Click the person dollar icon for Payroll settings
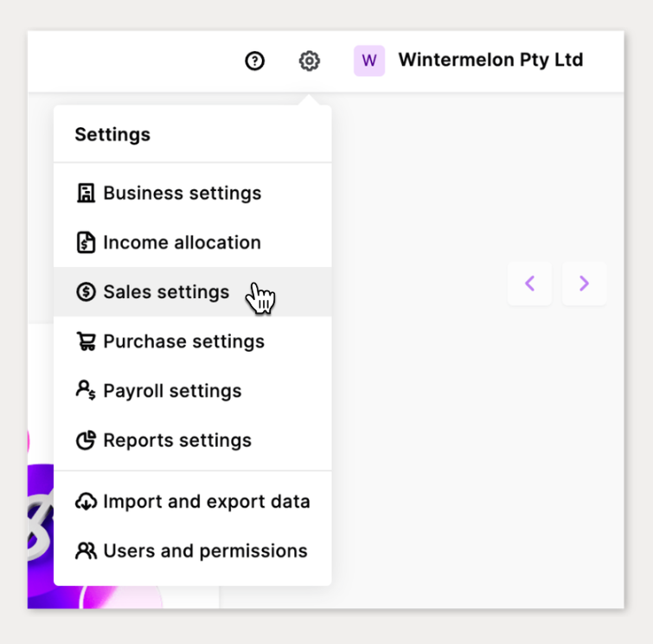 (86, 391)
